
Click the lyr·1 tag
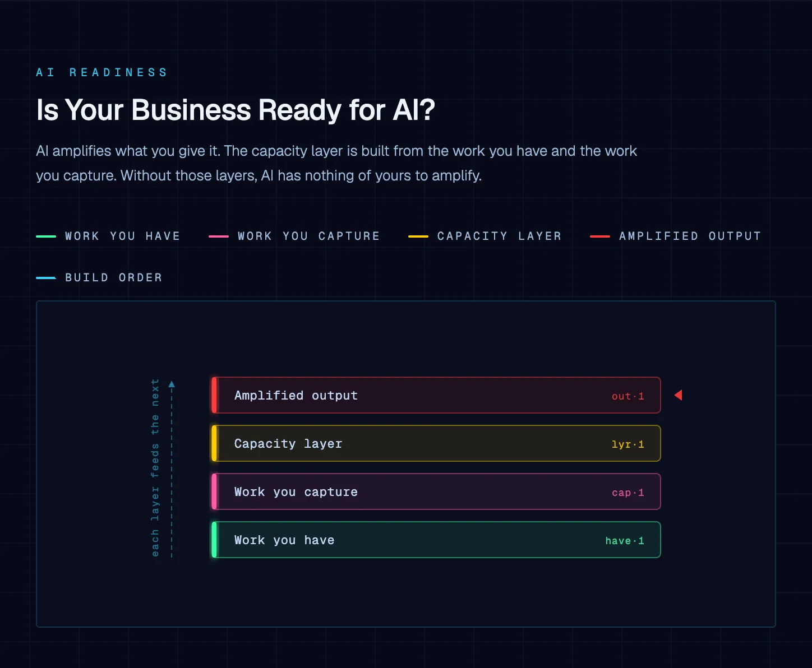[628, 444]
